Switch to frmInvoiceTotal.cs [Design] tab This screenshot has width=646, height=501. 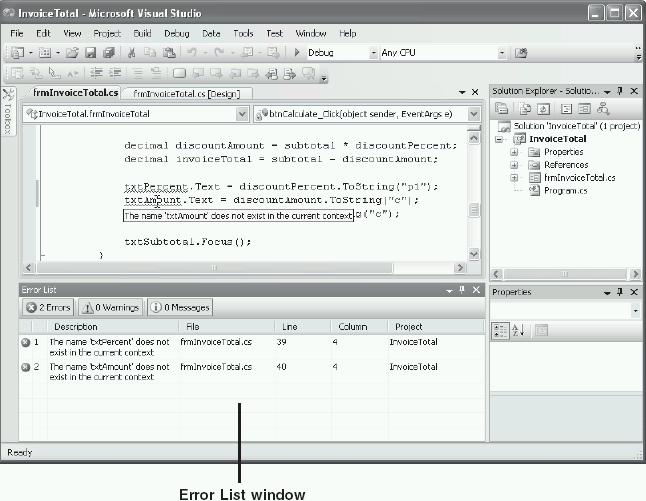point(187,94)
